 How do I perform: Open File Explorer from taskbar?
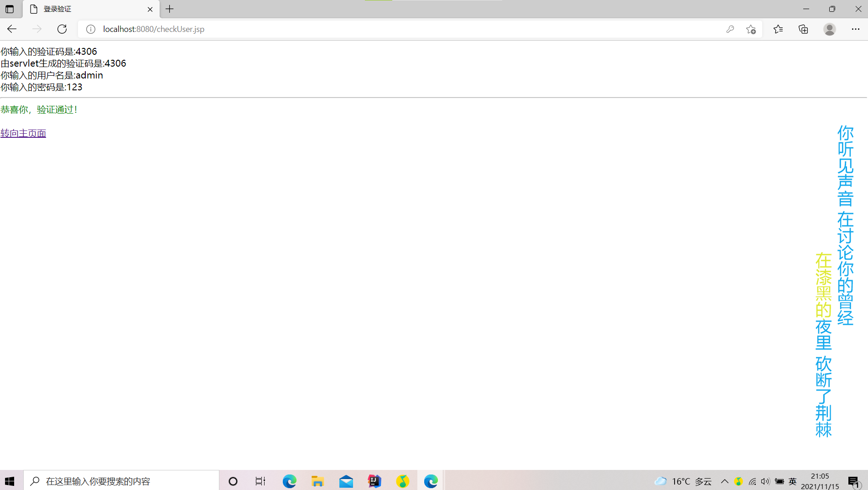(317, 481)
